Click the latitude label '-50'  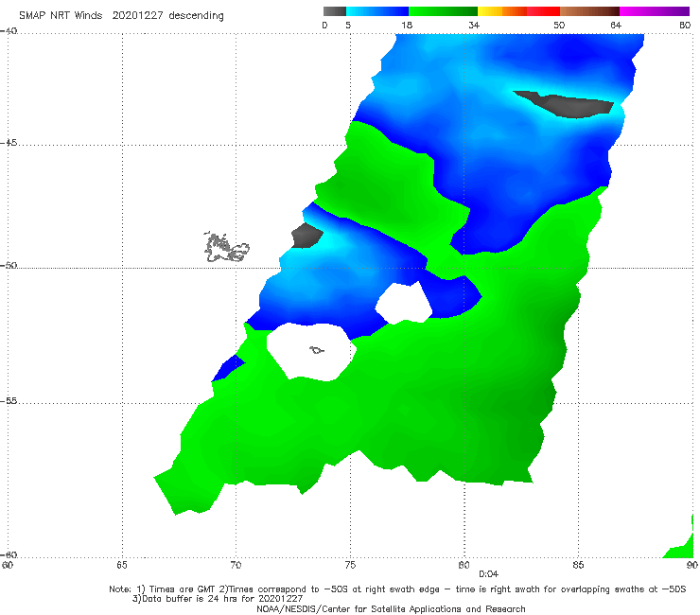click(9, 265)
